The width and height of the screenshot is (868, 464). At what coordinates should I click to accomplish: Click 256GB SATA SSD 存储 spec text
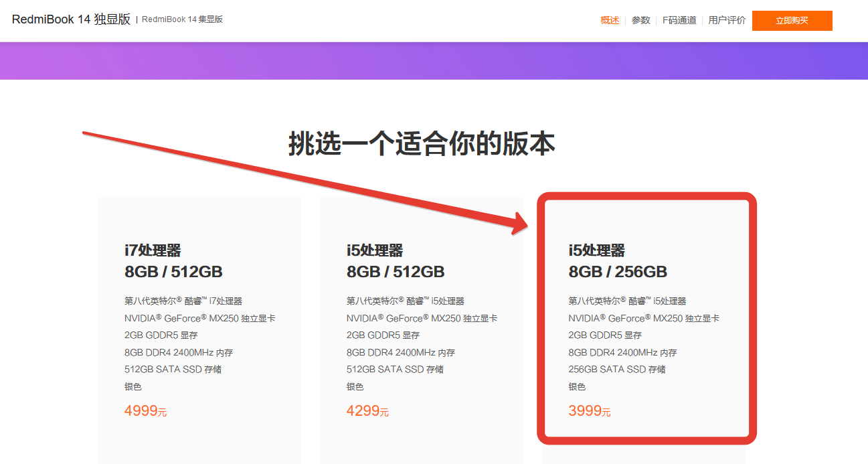[x=617, y=370]
